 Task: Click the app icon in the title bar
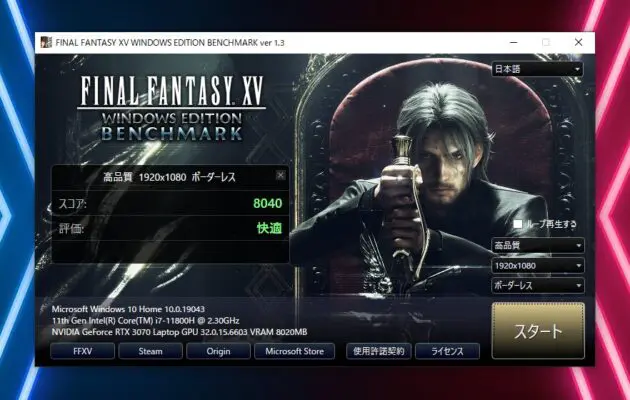[46, 42]
